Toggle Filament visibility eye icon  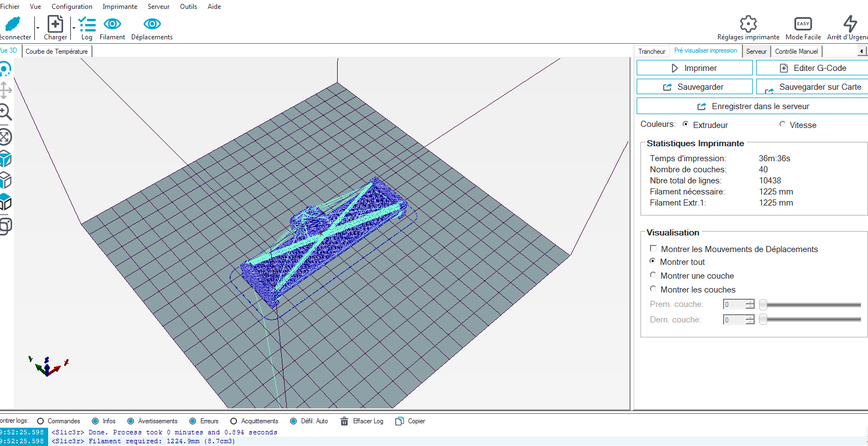(112, 24)
